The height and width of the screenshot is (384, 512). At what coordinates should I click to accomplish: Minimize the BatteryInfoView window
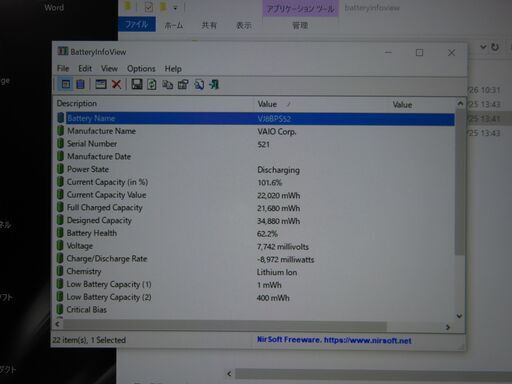388,52
